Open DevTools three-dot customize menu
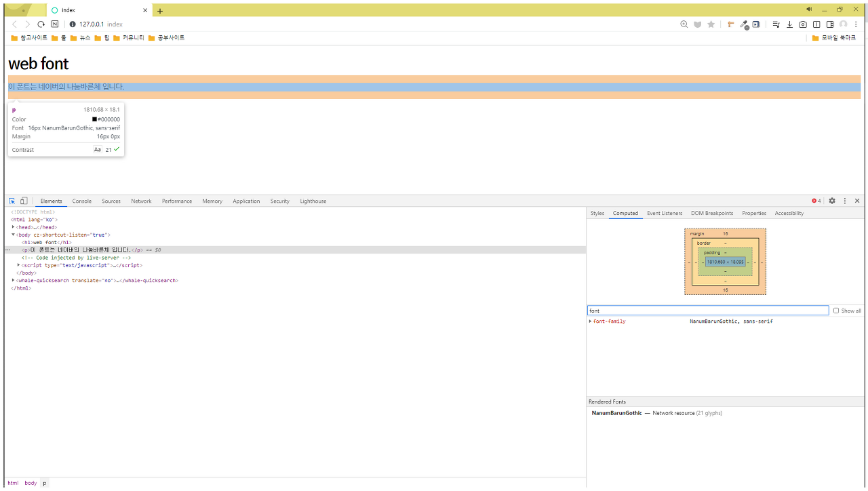The image size is (868, 491). pyautogui.click(x=845, y=201)
